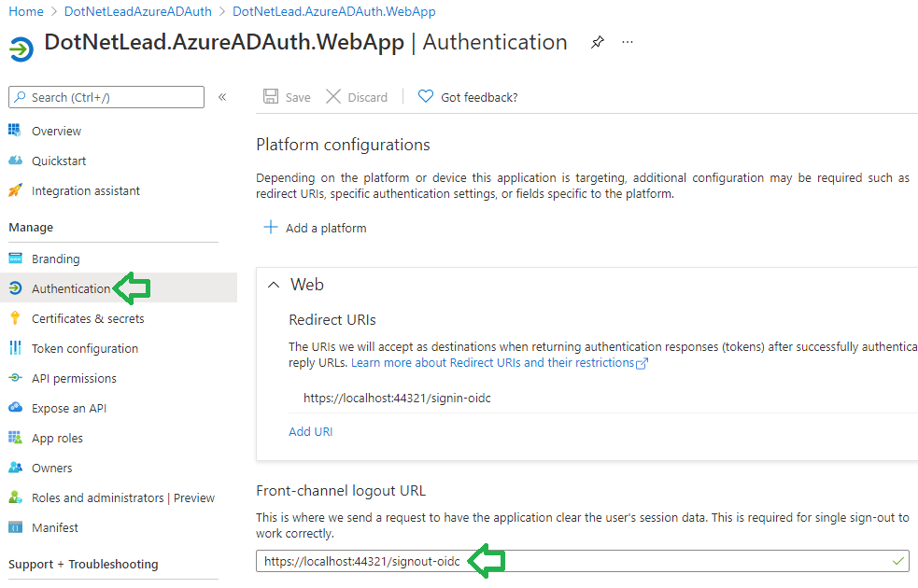918x588 pixels.
Task: Click the Support + Troubleshooting section header
Action: pos(83,564)
